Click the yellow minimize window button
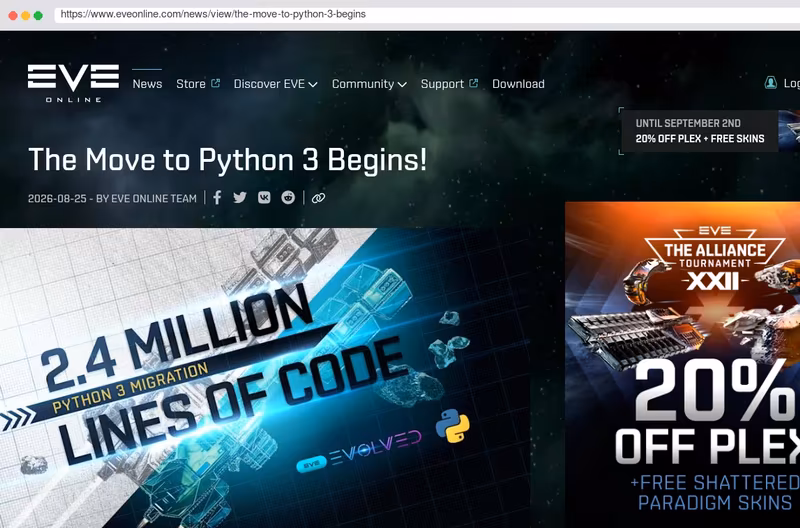This screenshot has height=528, width=800. (x=26, y=15)
